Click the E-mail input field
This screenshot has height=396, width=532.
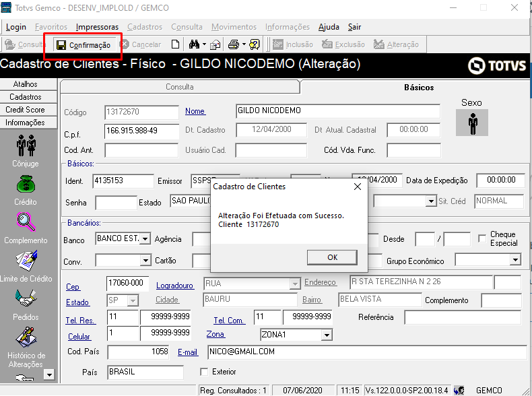point(367,352)
